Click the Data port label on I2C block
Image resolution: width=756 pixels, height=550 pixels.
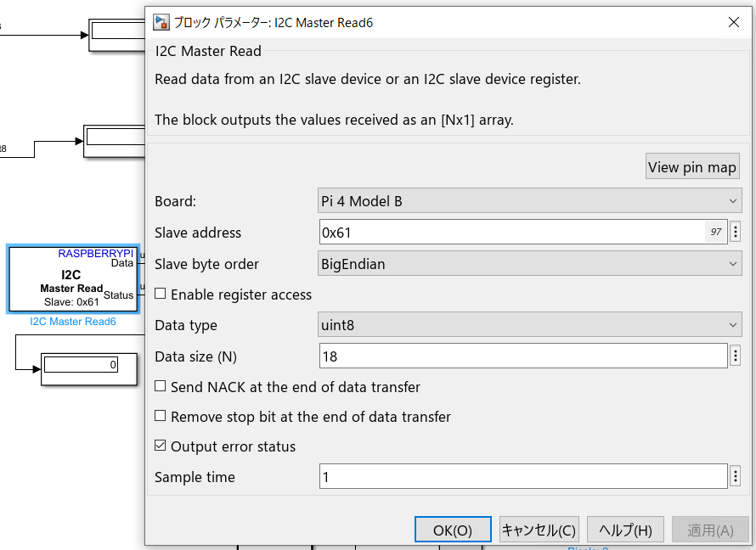click(122, 263)
